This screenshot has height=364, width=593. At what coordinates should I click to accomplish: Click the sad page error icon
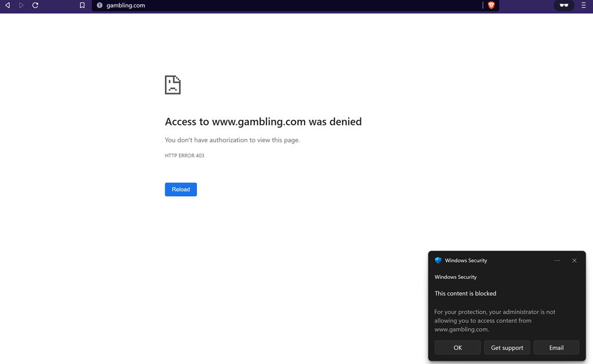click(173, 84)
